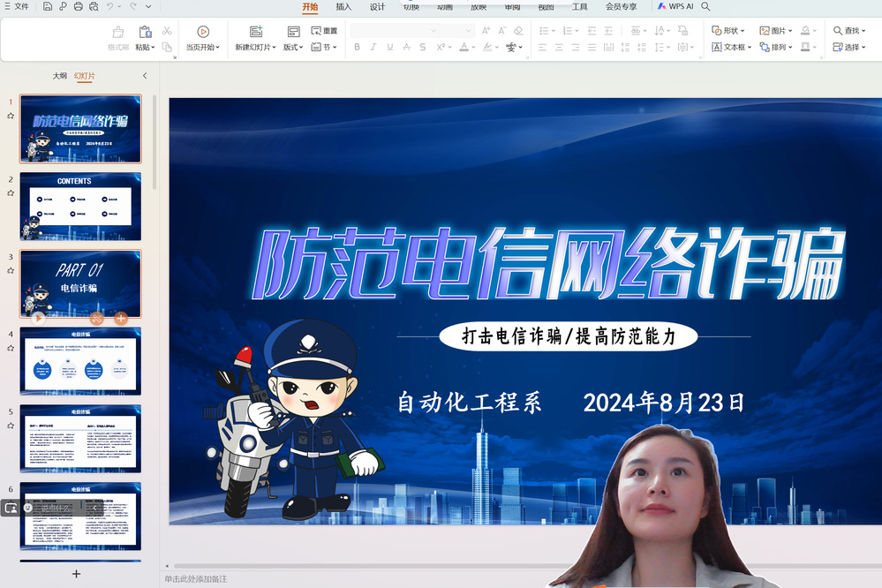Toggle the star marker beside slide 4
The height and width of the screenshot is (588, 882).
pos(11,348)
